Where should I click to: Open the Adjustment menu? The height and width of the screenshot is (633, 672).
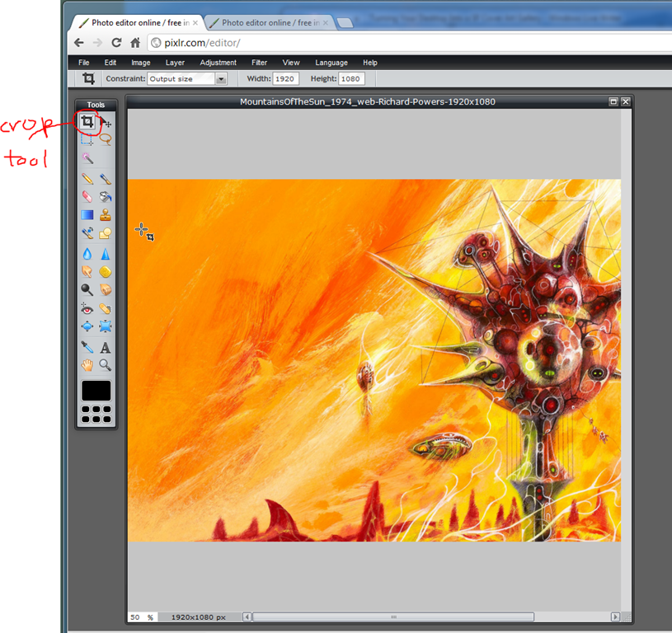218,63
